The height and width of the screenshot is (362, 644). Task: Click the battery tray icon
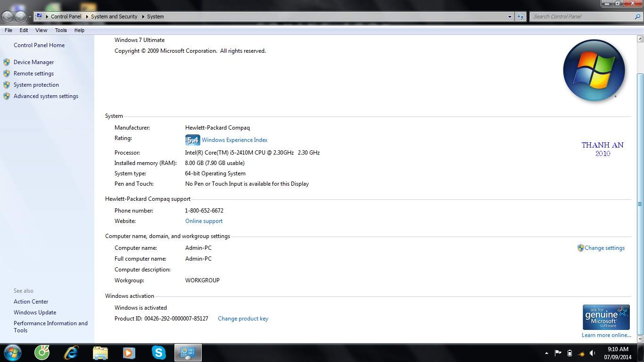point(570,353)
